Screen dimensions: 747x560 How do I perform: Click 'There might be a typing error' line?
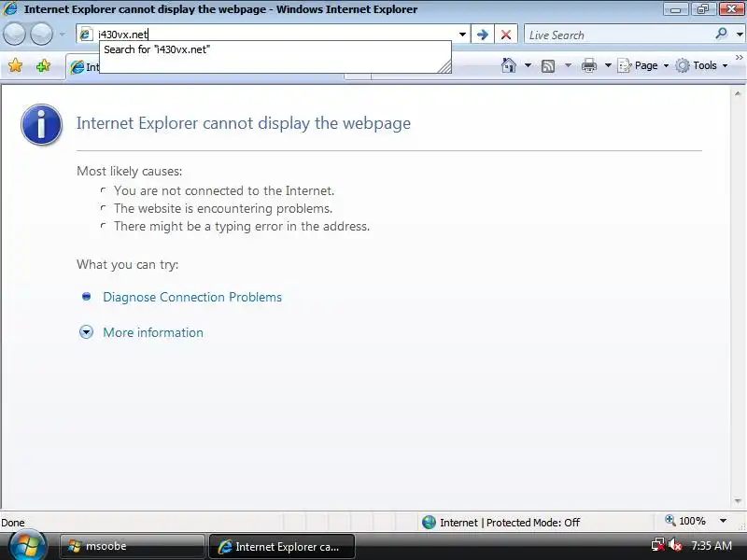point(242,226)
